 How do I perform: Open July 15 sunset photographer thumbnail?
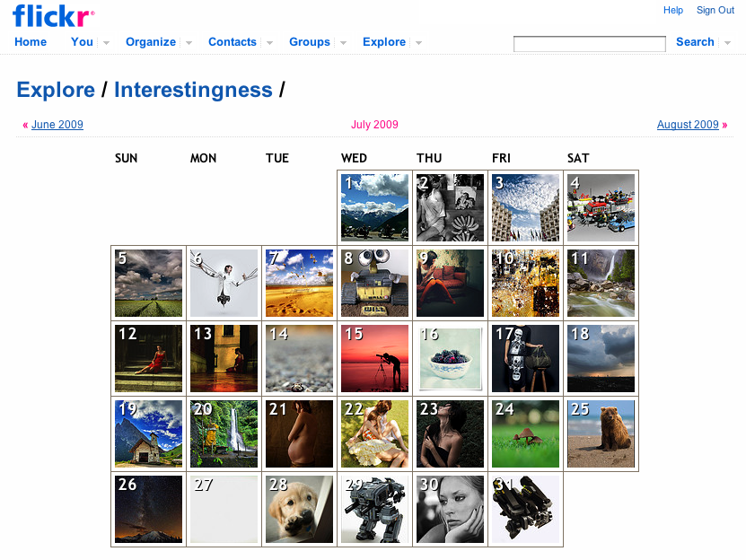coord(375,359)
